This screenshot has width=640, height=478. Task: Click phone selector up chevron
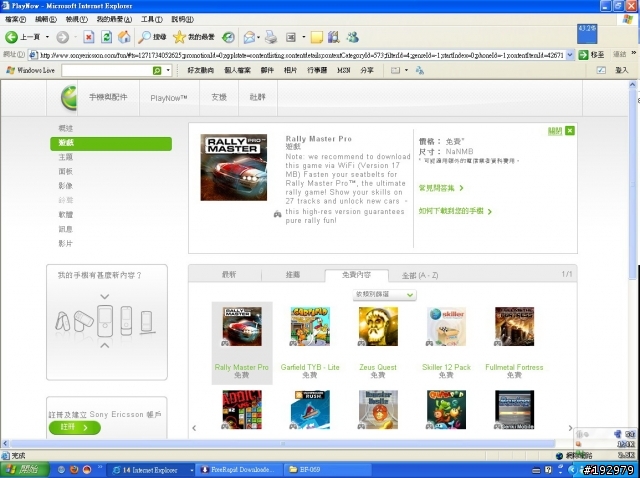coord(105,345)
